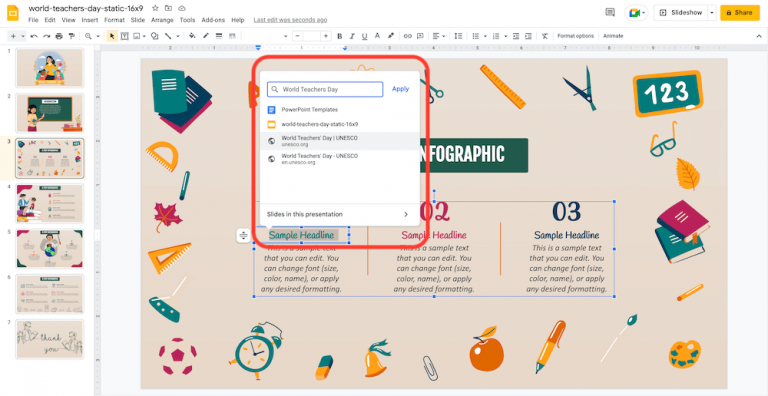The image size is (768, 396).
Task: Open the Add-ons menu
Action: [x=213, y=20]
